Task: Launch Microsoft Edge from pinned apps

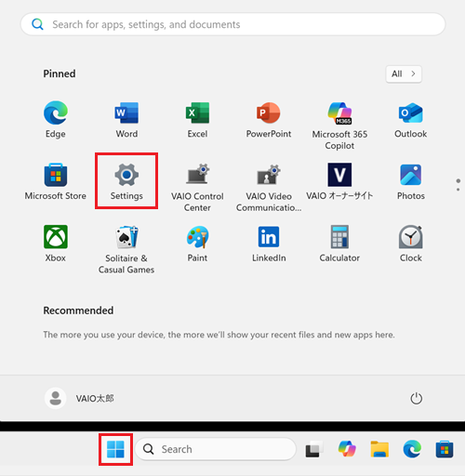Action: coord(56,119)
